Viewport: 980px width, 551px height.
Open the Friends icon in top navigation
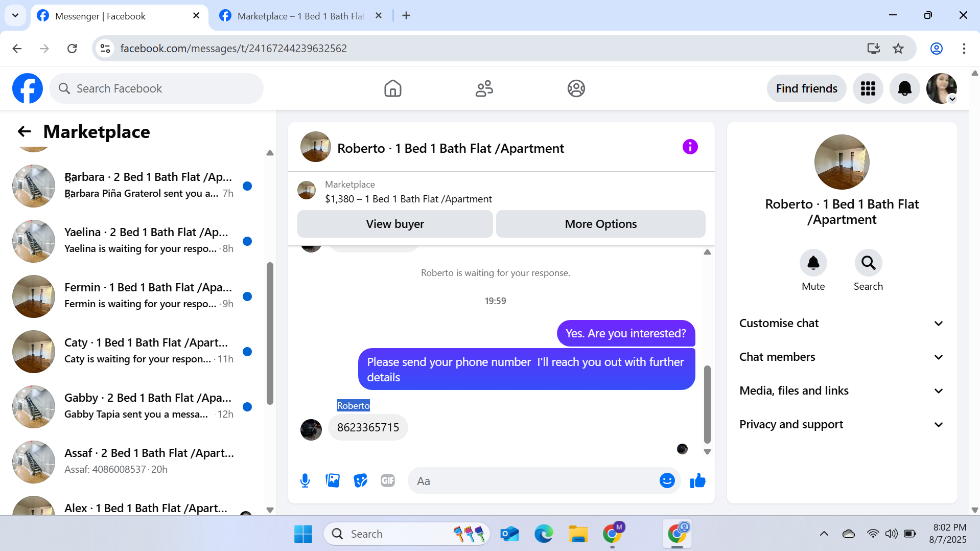[x=484, y=88]
